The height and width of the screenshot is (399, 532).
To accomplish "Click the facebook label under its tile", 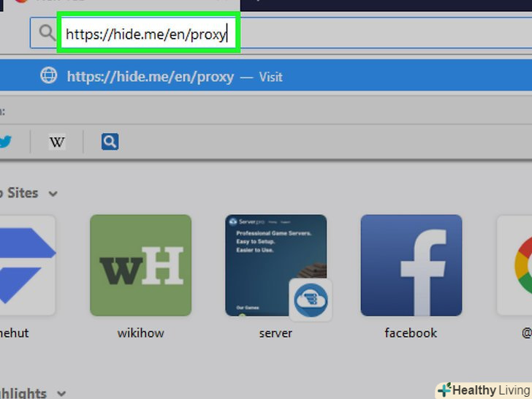I will [411, 332].
